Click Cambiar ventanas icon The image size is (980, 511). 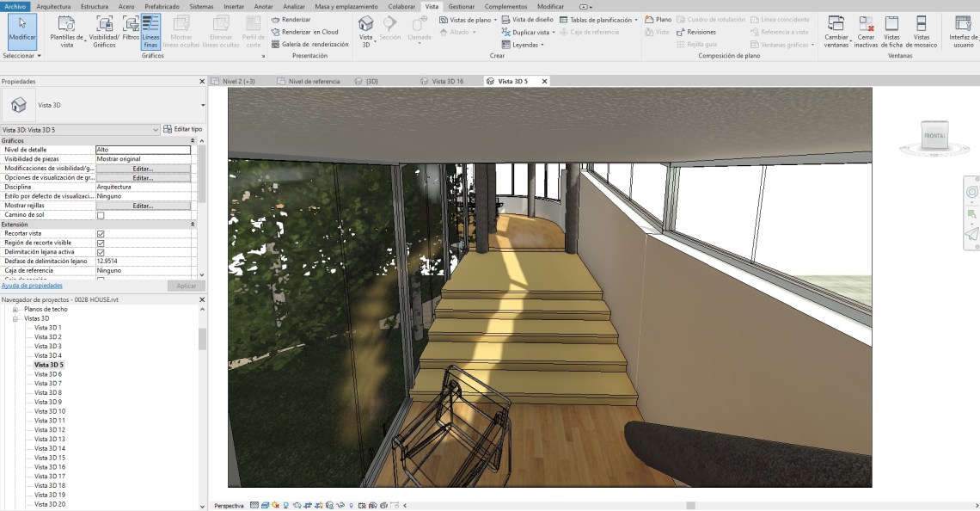(x=836, y=26)
